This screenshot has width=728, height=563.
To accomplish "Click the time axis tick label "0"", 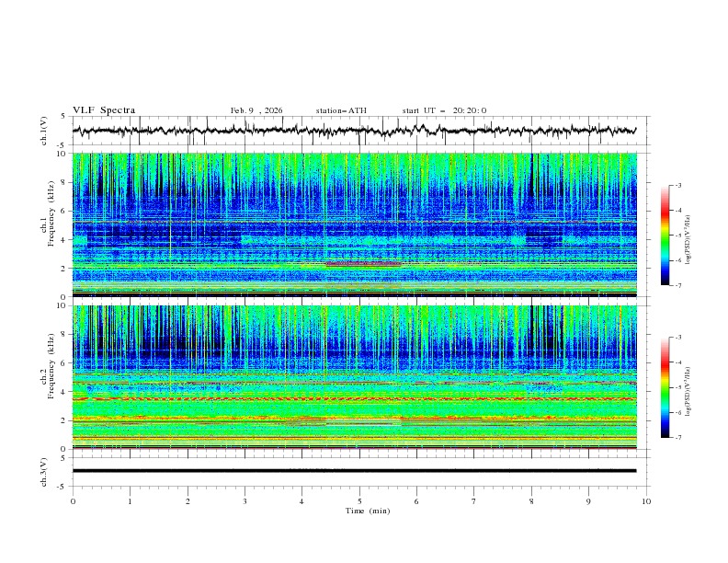I will click(73, 501).
